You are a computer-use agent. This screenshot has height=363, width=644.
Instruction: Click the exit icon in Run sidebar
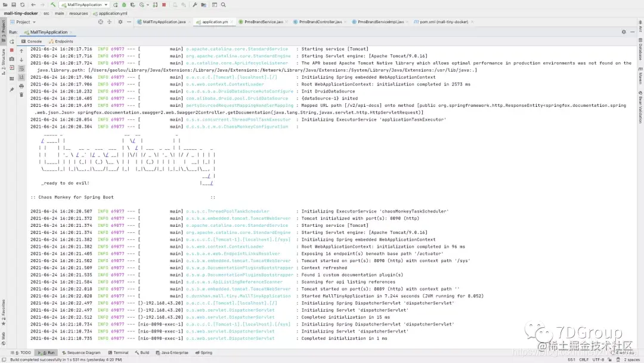pos(12,68)
